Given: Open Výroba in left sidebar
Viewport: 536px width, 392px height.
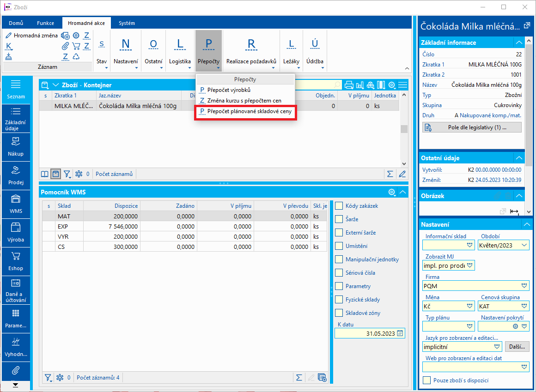Looking at the screenshot, I should [16, 233].
